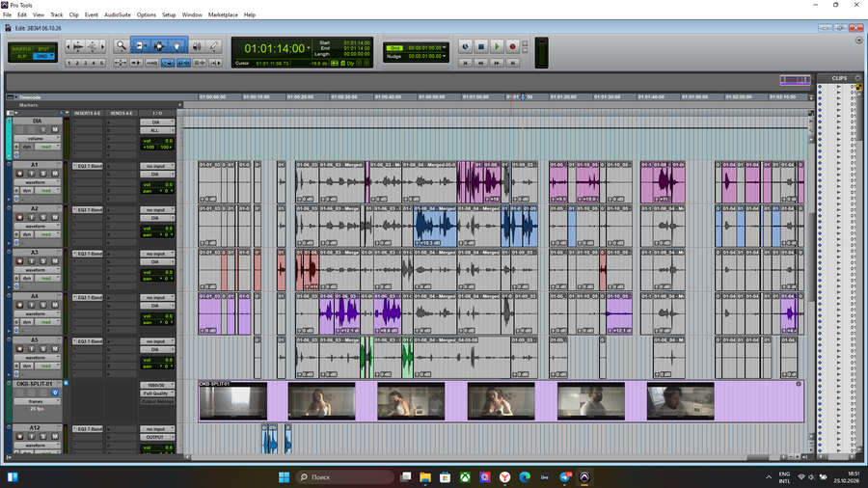
Task: Open File Explorer from taskbar
Action: point(425,477)
